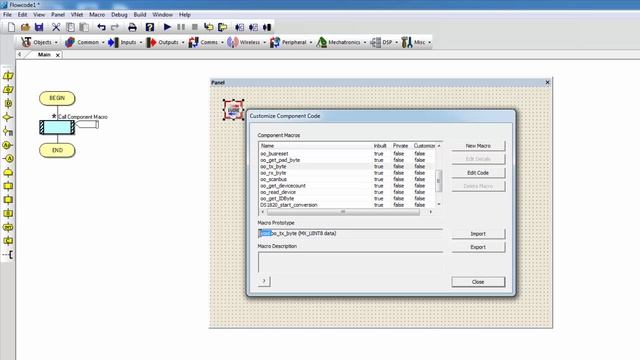This screenshot has width=640, height=360.
Task: Step into the next flowchart icon
Action: [x=209, y=27]
